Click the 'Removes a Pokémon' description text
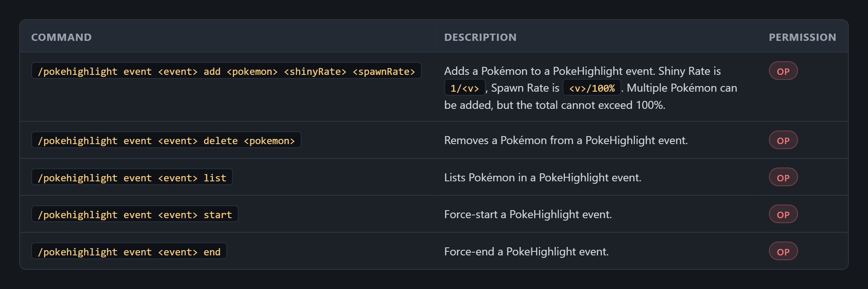This screenshot has height=289, width=868. (566, 140)
